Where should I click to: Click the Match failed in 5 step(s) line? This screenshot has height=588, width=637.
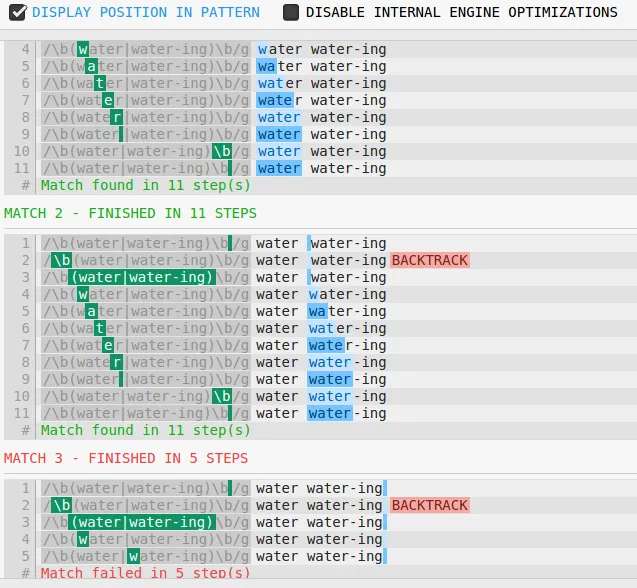coord(145,573)
